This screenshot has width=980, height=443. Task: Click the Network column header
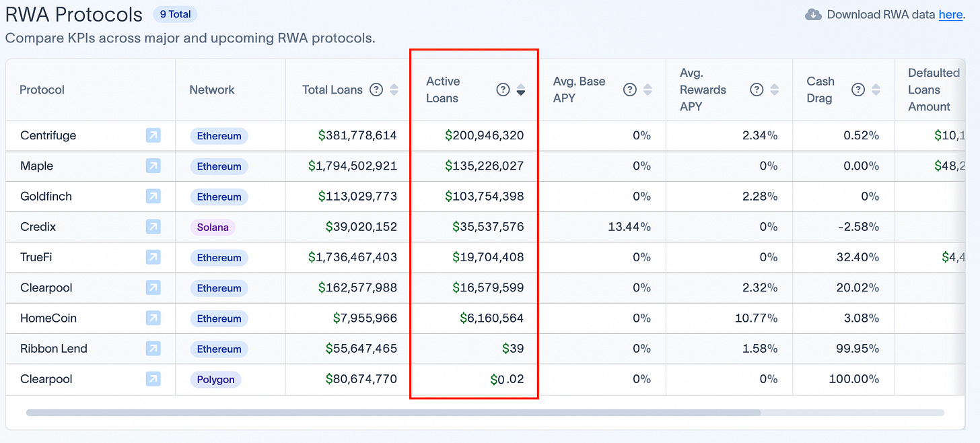[212, 90]
